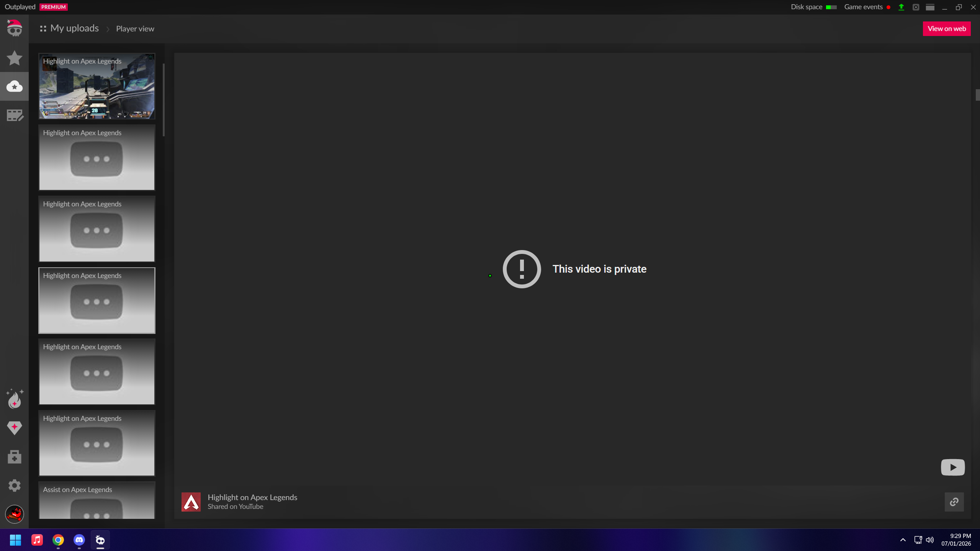Click the Outplayed skull logo home

tap(15, 28)
